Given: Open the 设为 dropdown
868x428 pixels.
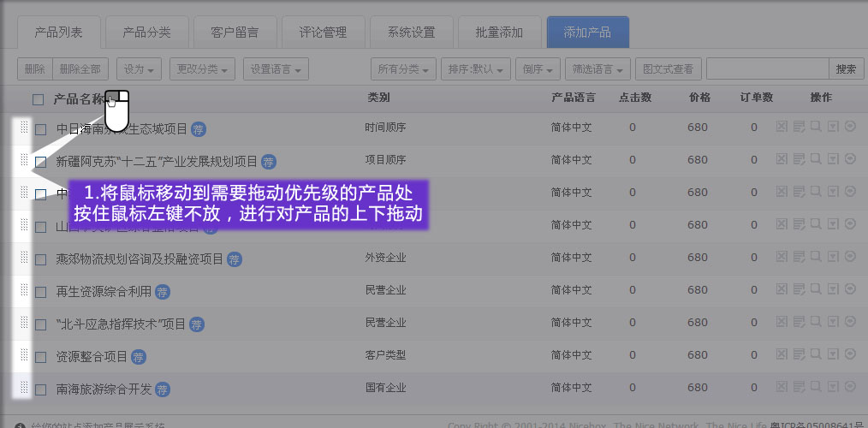Looking at the screenshot, I should click(x=140, y=69).
